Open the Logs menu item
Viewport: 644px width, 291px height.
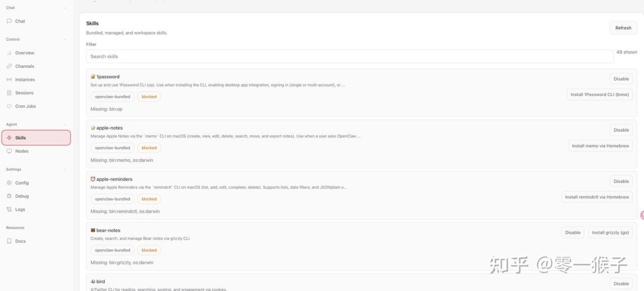coord(20,210)
